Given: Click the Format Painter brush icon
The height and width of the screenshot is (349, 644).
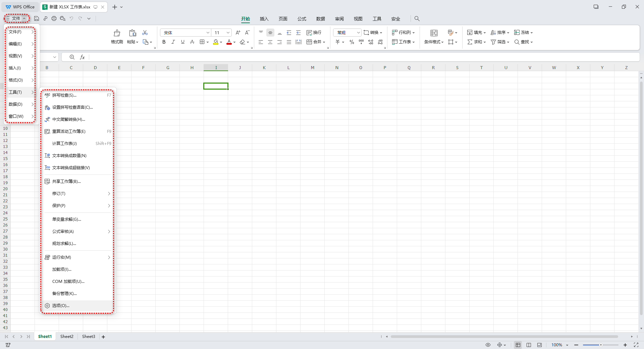Looking at the screenshot, I should pos(117,33).
